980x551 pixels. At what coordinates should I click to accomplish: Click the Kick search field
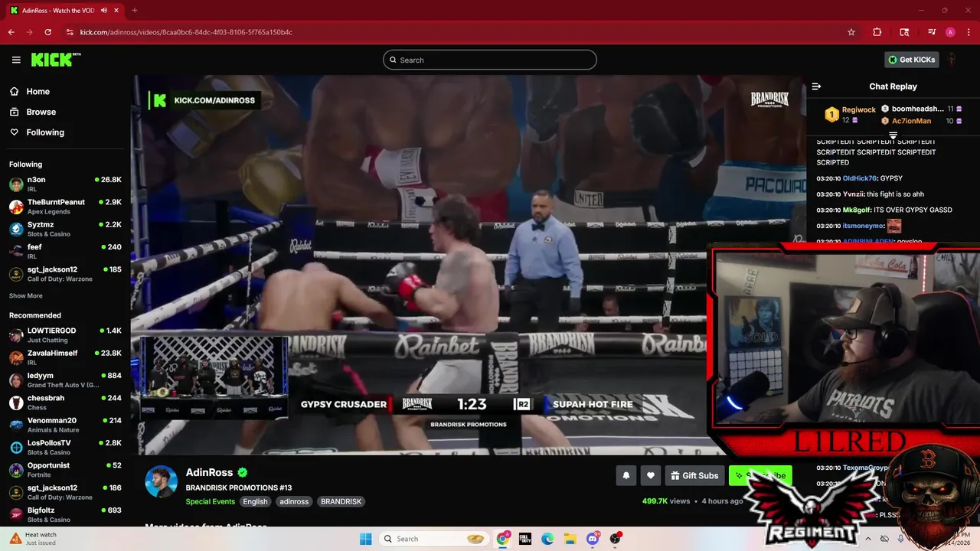coord(490,60)
